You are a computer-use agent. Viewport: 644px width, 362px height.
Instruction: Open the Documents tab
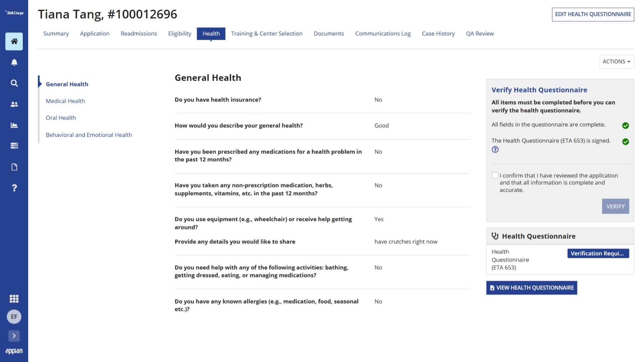coord(329,34)
